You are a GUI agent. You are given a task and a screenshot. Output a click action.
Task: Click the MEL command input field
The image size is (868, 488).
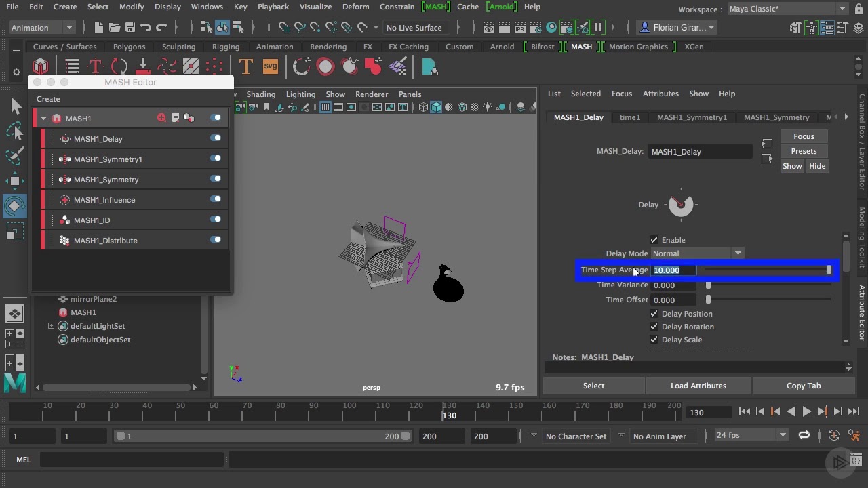click(x=132, y=460)
